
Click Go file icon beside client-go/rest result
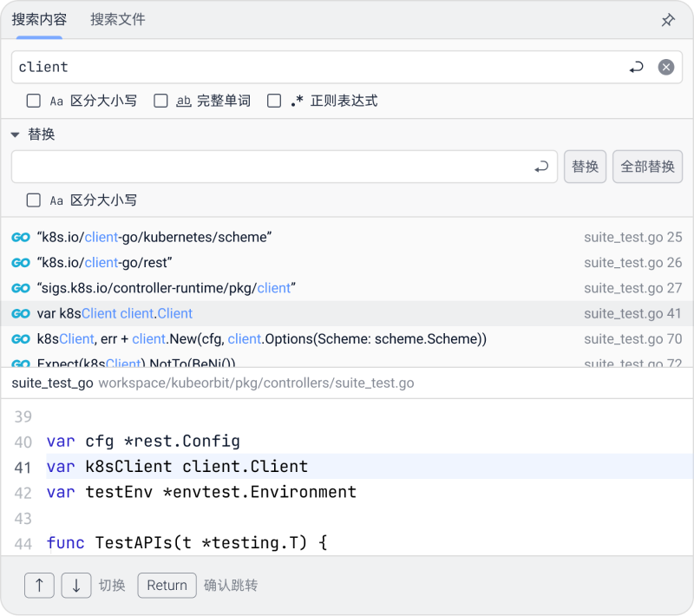click(x=21, y=263)
